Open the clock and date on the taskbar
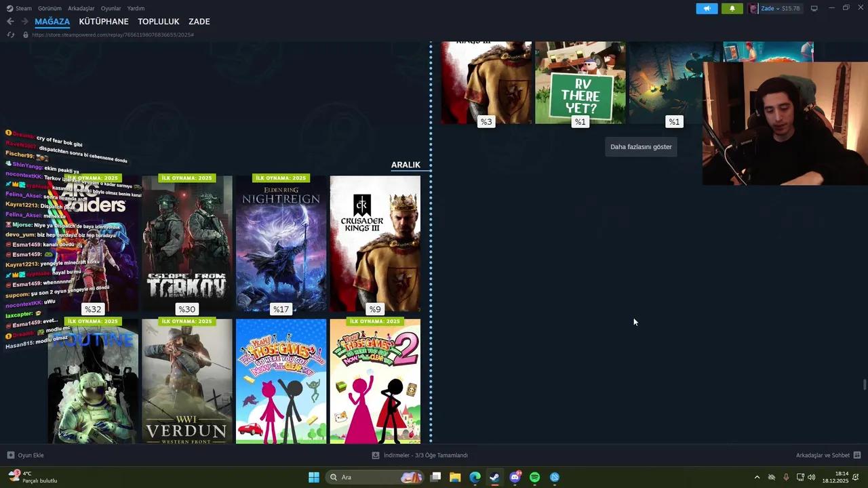Screen dimensions: 868x488 [837, 477]
